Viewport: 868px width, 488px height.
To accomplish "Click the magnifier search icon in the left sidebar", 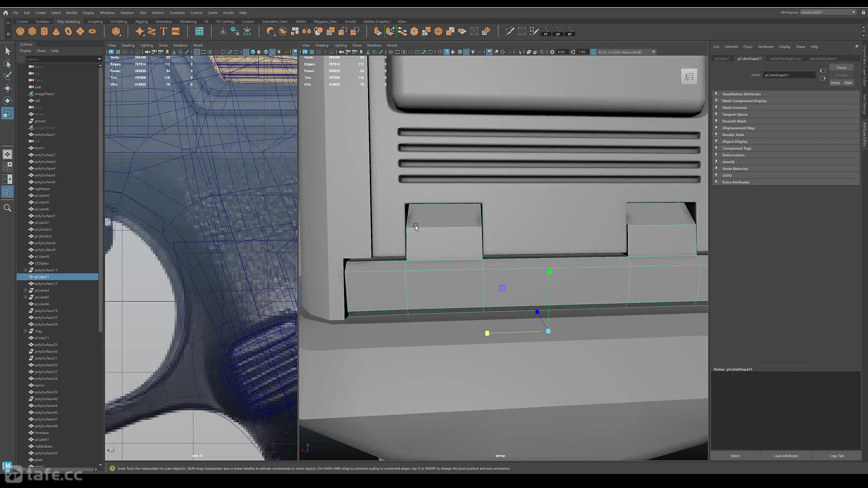I will pos(7,208).
